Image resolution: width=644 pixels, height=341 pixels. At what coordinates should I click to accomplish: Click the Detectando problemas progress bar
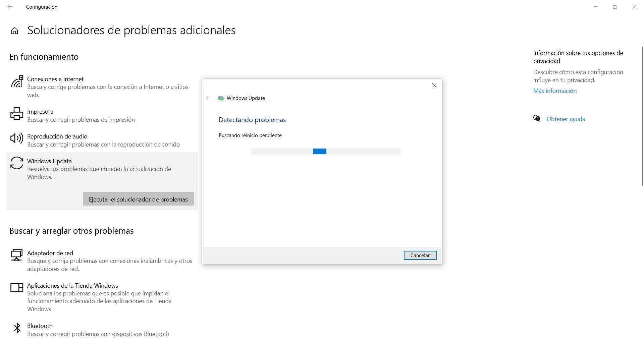(x=326, y=151)
